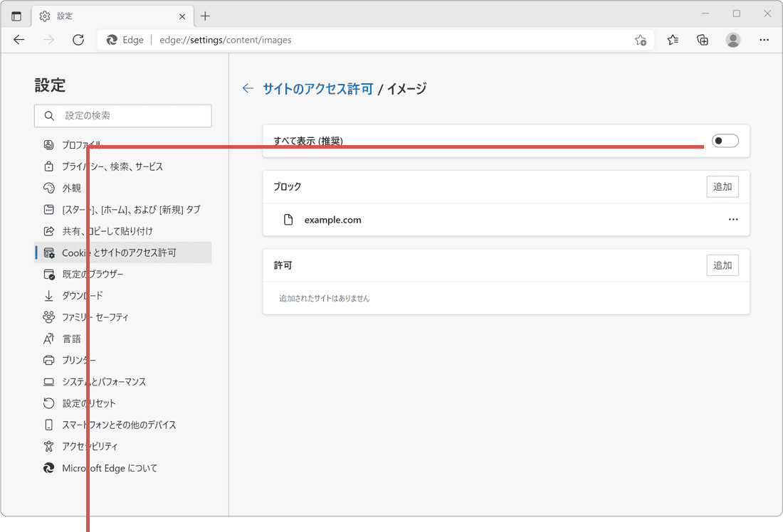Reload the current settings page
The height and width of the screenshot is (532, 783).
tap(78, 40)
